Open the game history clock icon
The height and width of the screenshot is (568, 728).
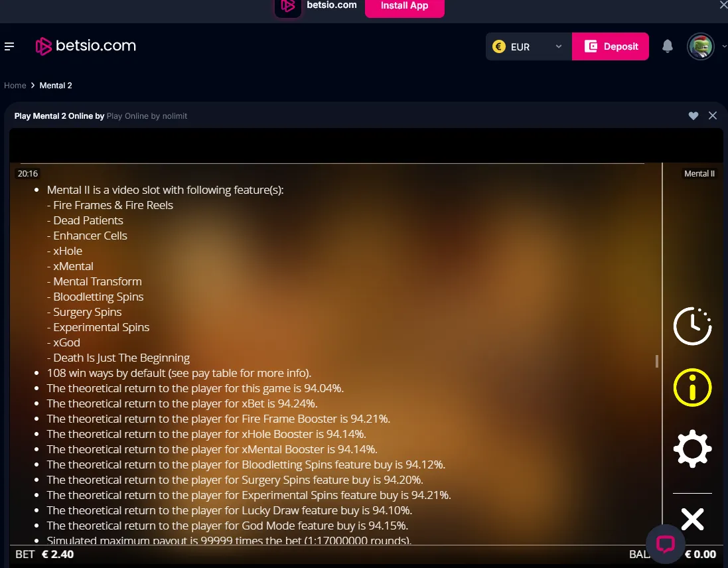pyautogui.click(x=692, y=326)
